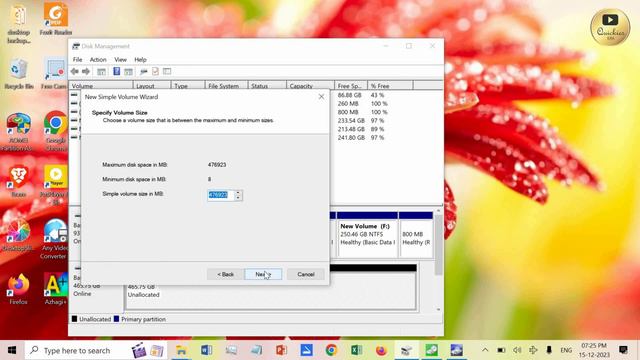Open Excel from the taskbar
640x360 pixels.
click(x=356, y=350)
